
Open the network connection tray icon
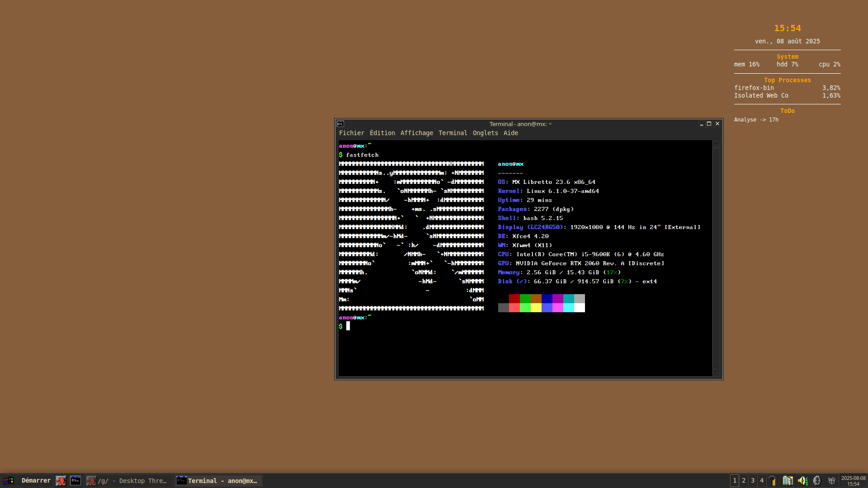(773, 481)
